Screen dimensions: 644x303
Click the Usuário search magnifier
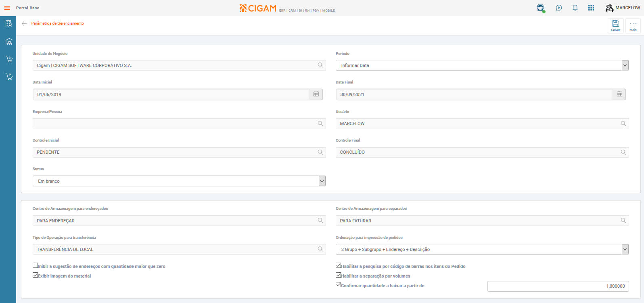(x=623, y=123)
